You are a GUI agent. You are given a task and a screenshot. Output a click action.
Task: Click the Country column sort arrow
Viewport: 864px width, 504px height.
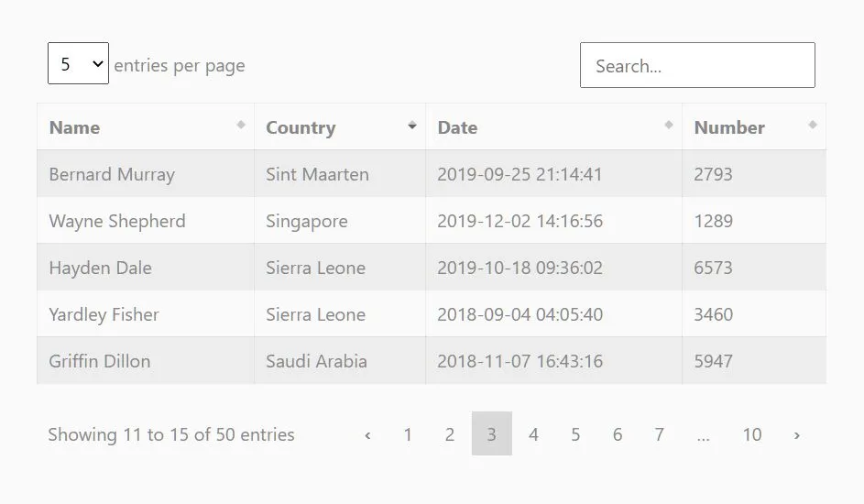411,125
